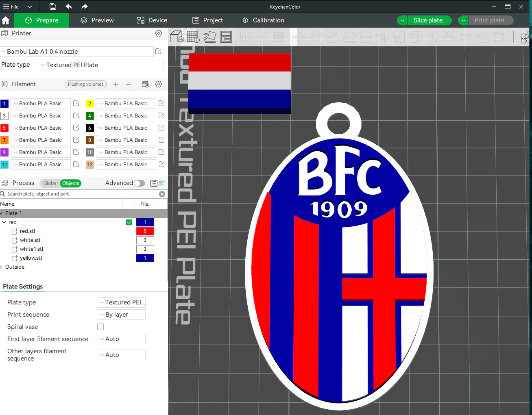Switch Process to Objects
This screenshot has height=415, width=532.
pyautogui.click(x=71, y=183)
